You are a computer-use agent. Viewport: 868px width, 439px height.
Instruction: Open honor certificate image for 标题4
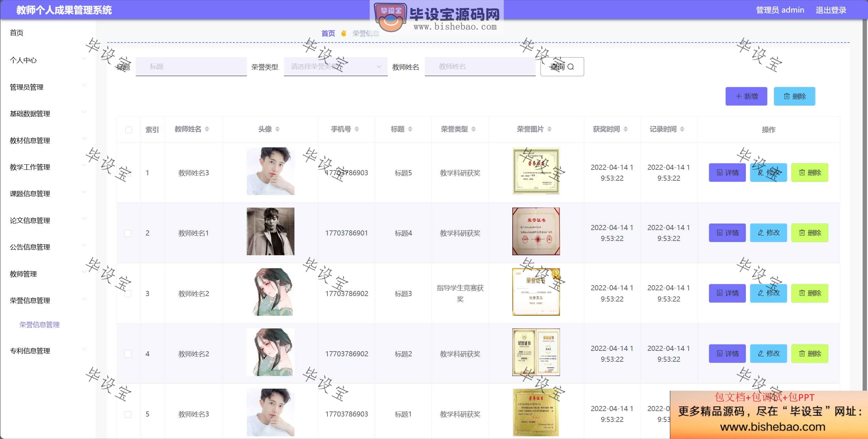point(536,231)
